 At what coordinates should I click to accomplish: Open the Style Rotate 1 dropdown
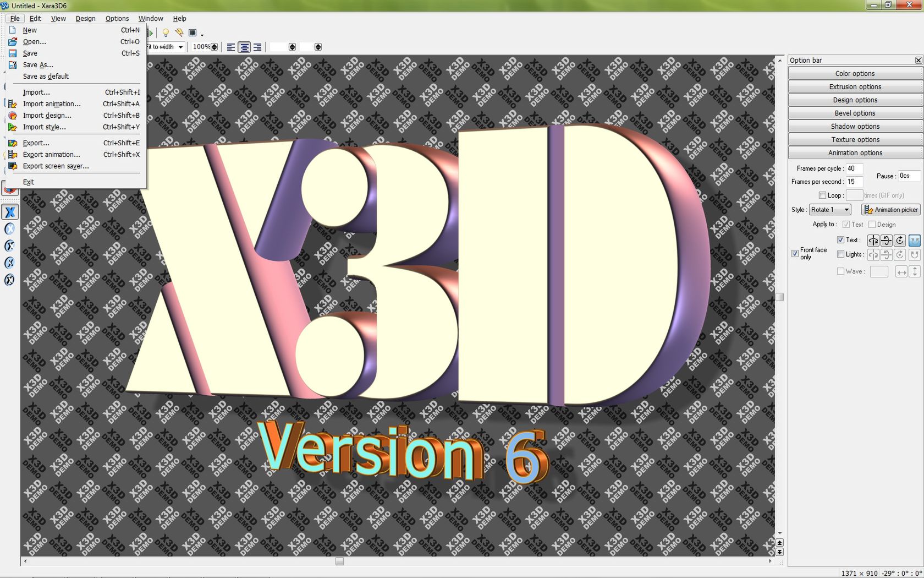point(830,210)
